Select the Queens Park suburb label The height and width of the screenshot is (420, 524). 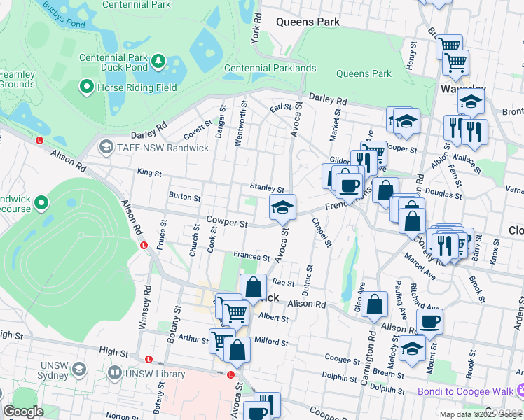(x=308, y=22)
